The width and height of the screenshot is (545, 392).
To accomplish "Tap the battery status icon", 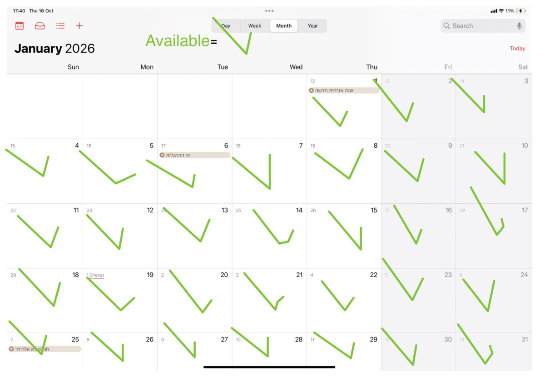I will tap(521, 11).
